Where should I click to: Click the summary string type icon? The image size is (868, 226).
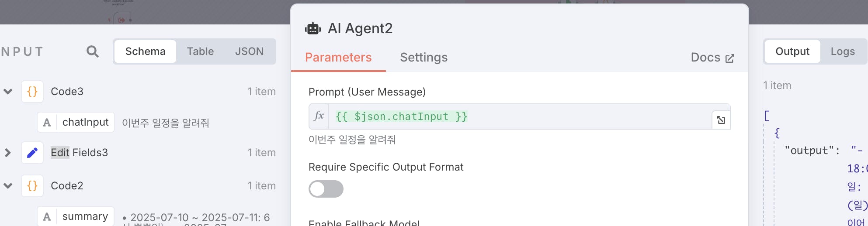47,216
